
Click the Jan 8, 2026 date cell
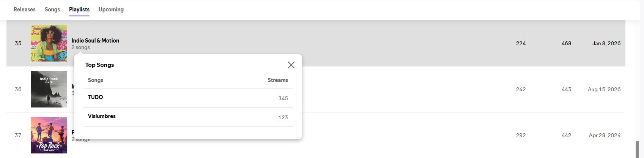(x=606, y=43)
